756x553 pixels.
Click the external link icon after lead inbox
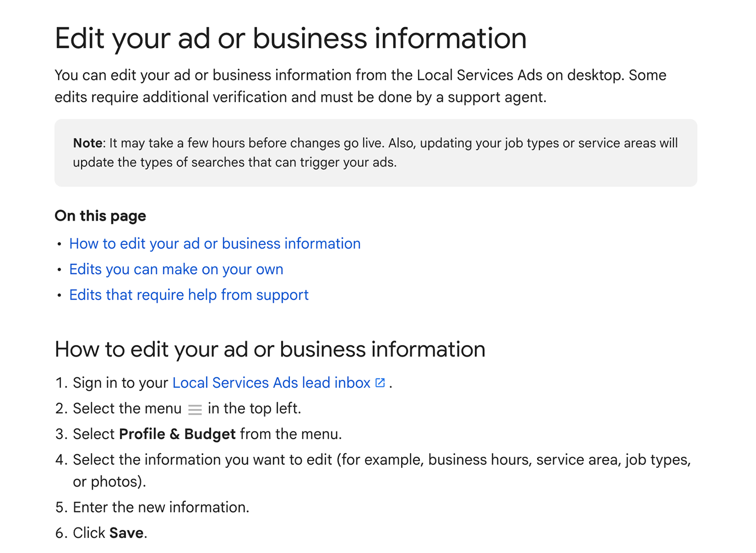(380, 383)
